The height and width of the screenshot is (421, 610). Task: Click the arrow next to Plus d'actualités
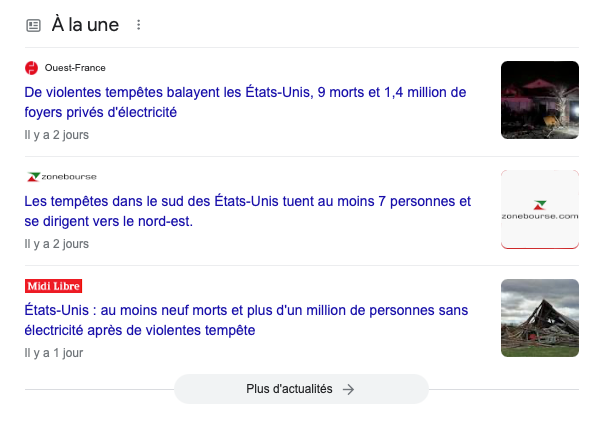[x=348, y=389]
